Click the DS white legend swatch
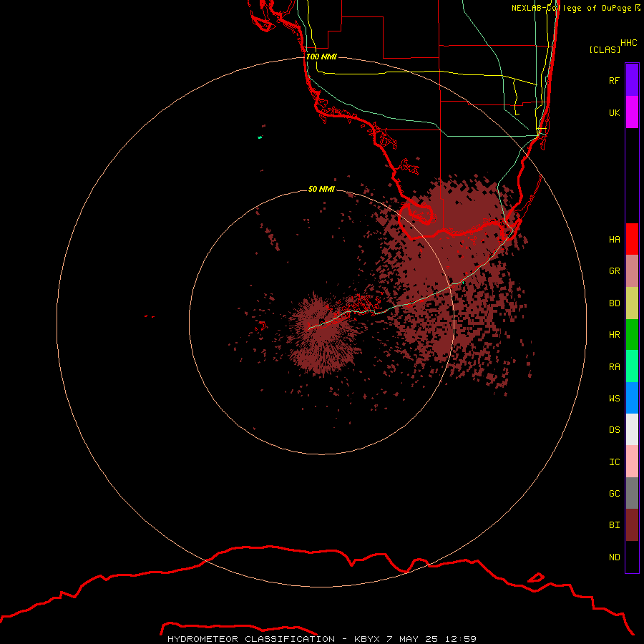 tap(632, 429)
